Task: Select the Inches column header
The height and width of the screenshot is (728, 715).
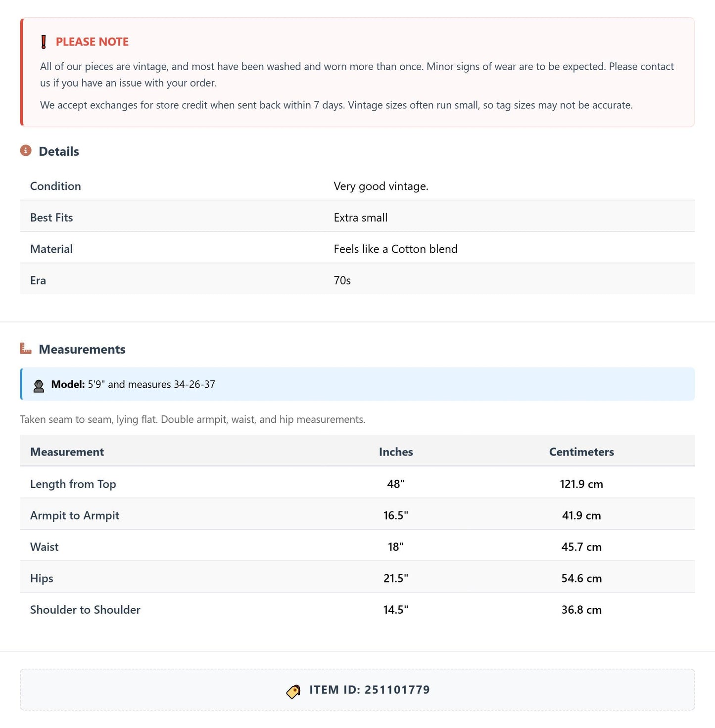Action: click(396, 452)
